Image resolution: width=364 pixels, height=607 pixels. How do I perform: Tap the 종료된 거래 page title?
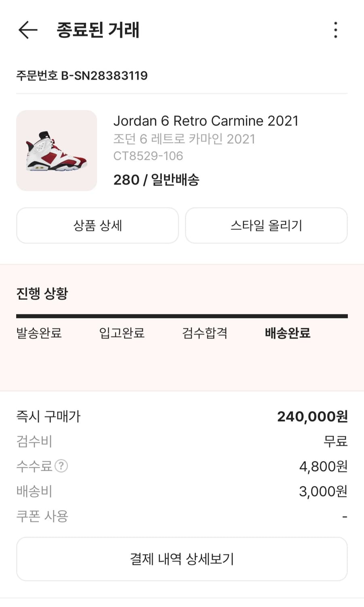98,30
